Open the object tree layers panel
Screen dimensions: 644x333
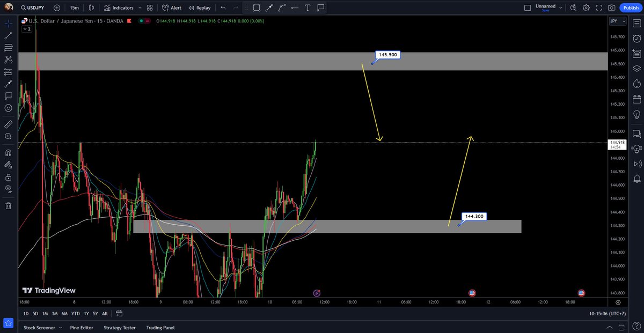(636, 69)
